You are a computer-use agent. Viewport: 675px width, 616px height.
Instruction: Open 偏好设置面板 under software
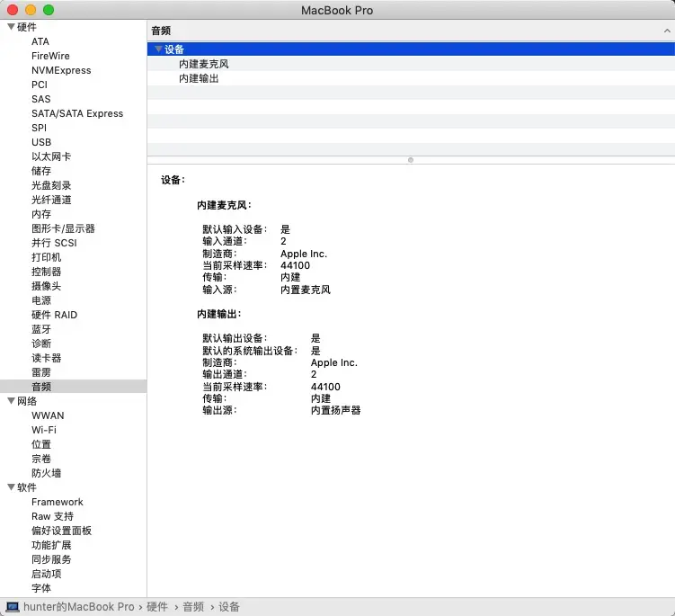coord(61,531)
